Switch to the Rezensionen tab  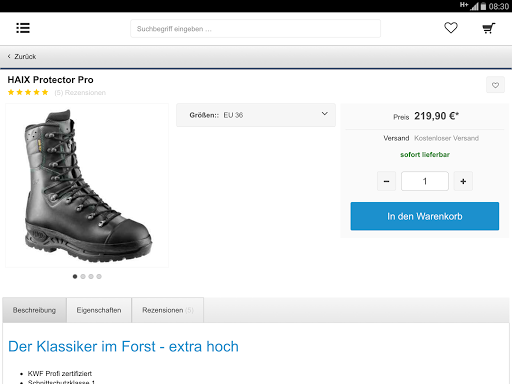pyautogui.click(x=168, y=310)
